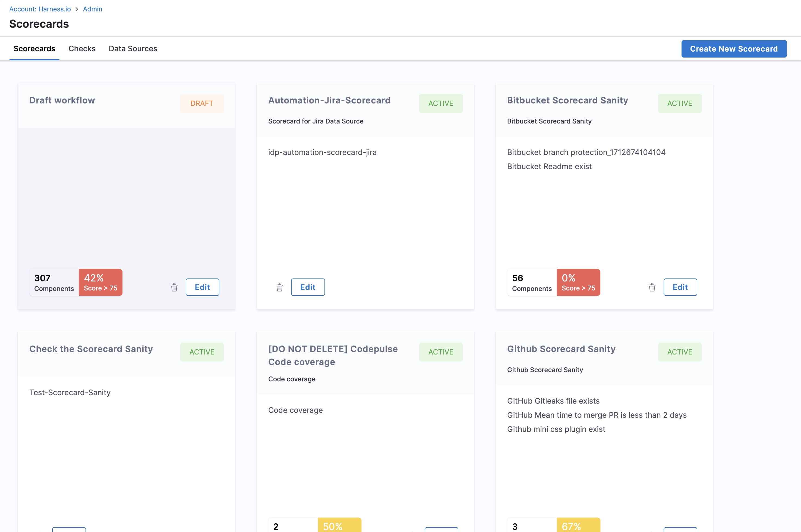Image resolution: width=801 pixels, height=532 pixels.
Task: Switch to the Checks tab
Action: pos(82,49)
